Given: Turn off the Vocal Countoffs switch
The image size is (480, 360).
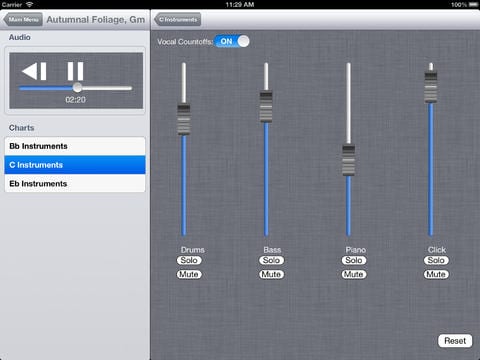Looking at the screenshot, I should click(x=232, y=41).
